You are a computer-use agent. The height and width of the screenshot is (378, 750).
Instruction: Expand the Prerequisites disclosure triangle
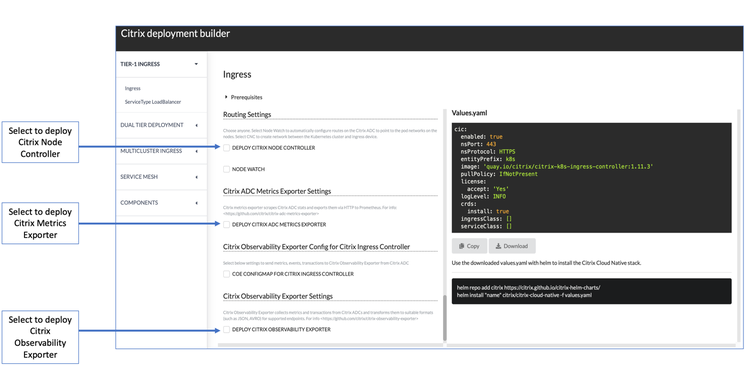(226, 97)
